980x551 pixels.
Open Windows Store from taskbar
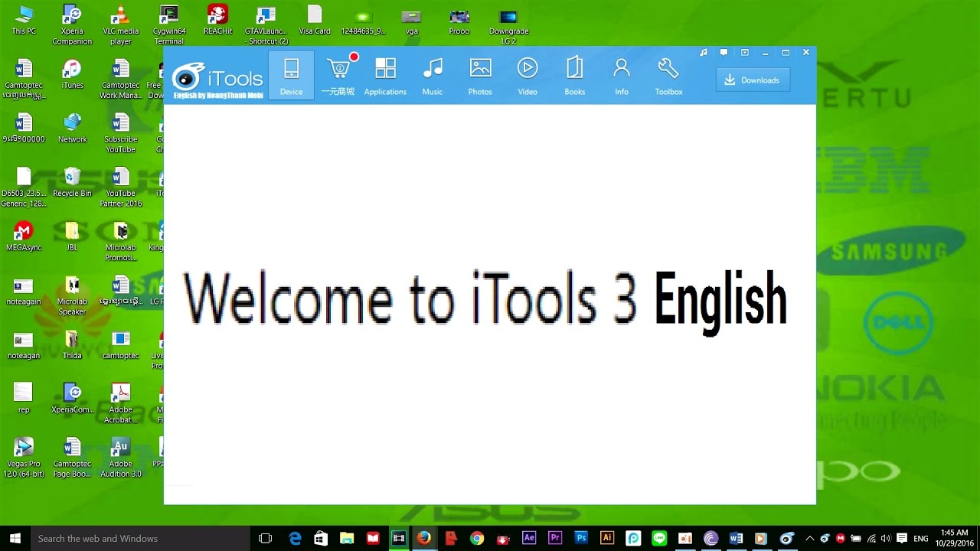(x=321, y=538)
